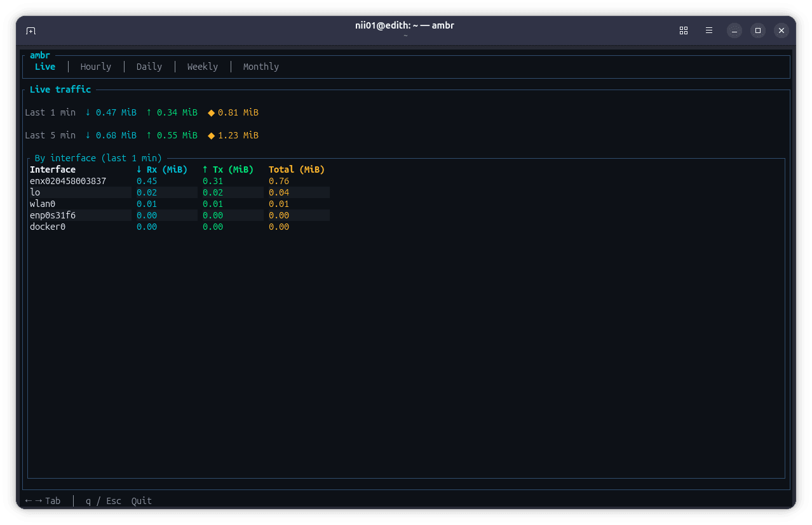Click the 'Last 1 min' label
This screenshot has width=812, height=525.
[x=50, y=112]
